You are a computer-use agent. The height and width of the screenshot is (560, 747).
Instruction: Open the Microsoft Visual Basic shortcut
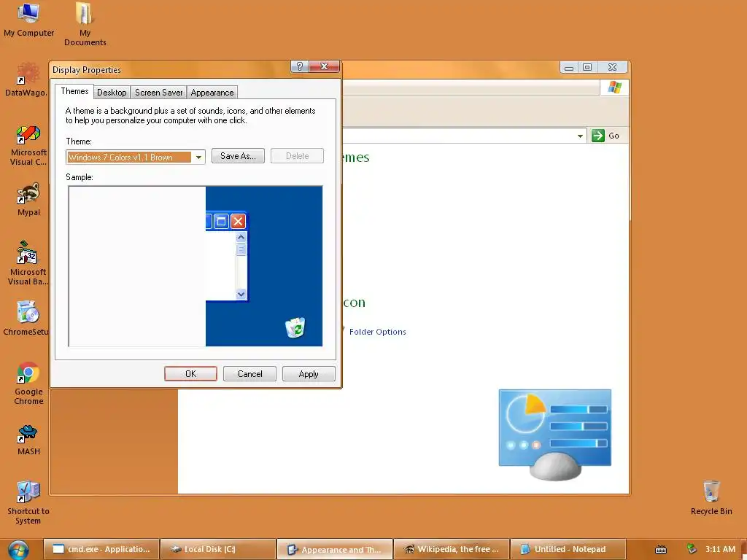pyautogui.click(x=27, y=262)
